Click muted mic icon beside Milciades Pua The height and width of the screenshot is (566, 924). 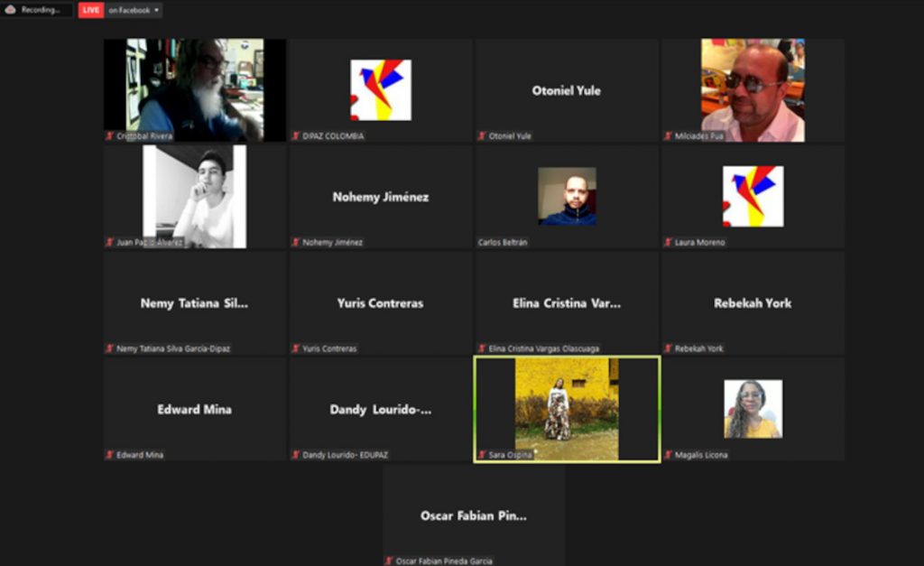click(668, 136)
